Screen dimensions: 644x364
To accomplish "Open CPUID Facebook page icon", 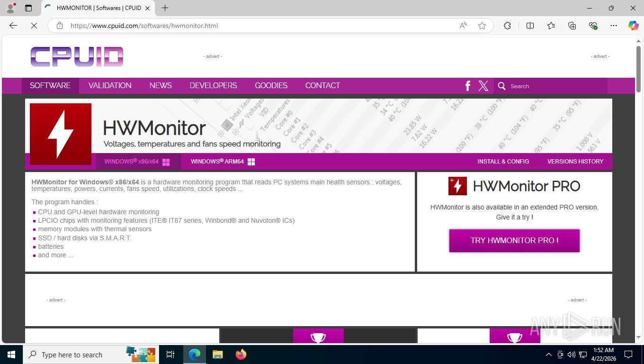I will (468, 86).
